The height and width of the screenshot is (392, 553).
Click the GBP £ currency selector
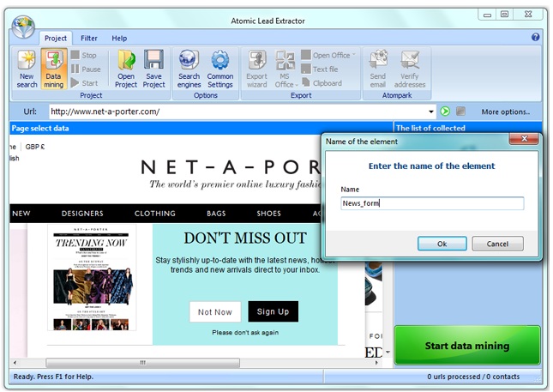[x=35, y=147]
